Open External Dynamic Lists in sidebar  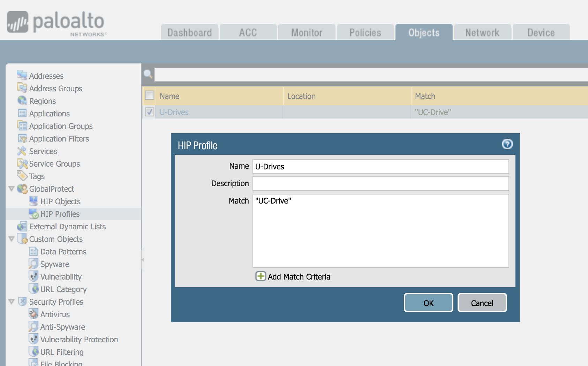click(x=67, y=227)
